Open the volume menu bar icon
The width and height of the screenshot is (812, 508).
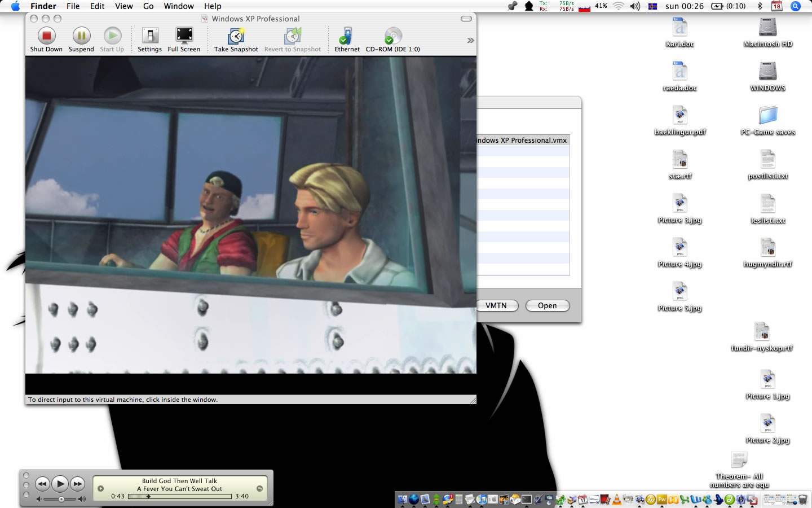point(636,6)
